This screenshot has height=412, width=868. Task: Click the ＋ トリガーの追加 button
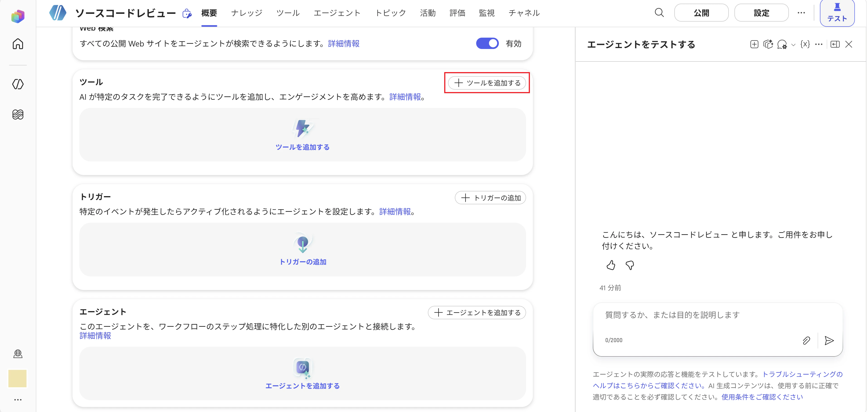(490, 198)
